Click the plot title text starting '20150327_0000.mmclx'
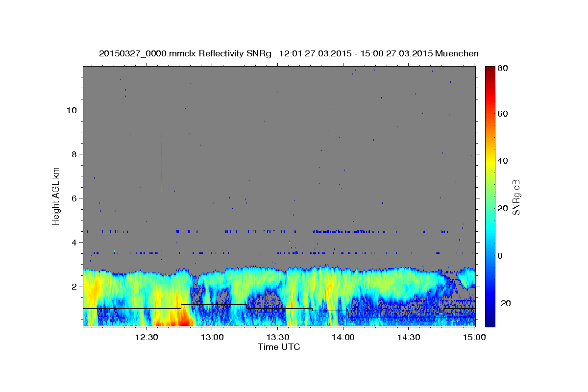Image resolution: width=588 pixels, height=392 pixels. click(x=289, y=53)
